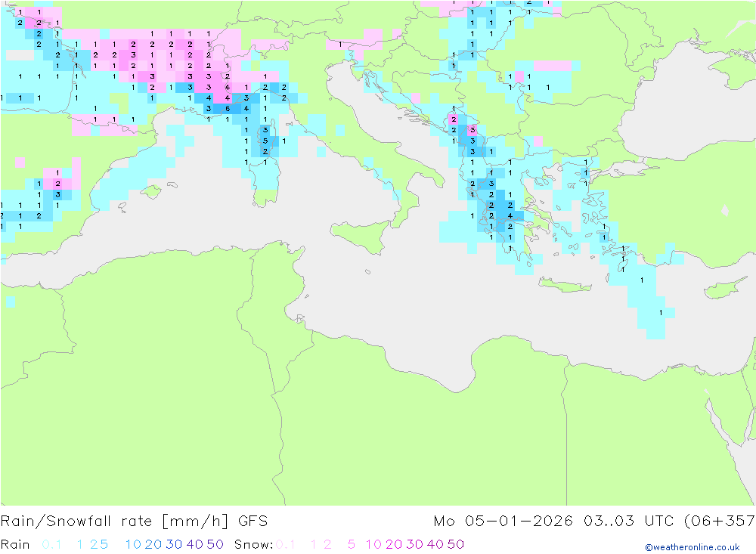
Task: Click the 'Snow:' legend label
Action: pyautogui.click(x=253, y=544)
